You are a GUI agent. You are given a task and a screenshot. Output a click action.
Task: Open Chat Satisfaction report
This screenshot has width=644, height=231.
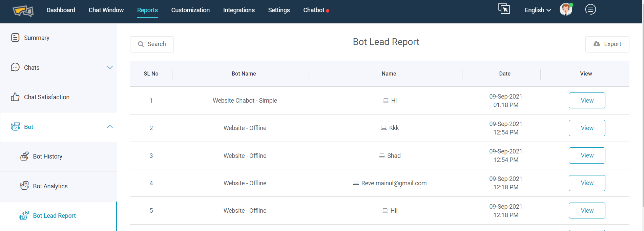pos(59,97)
